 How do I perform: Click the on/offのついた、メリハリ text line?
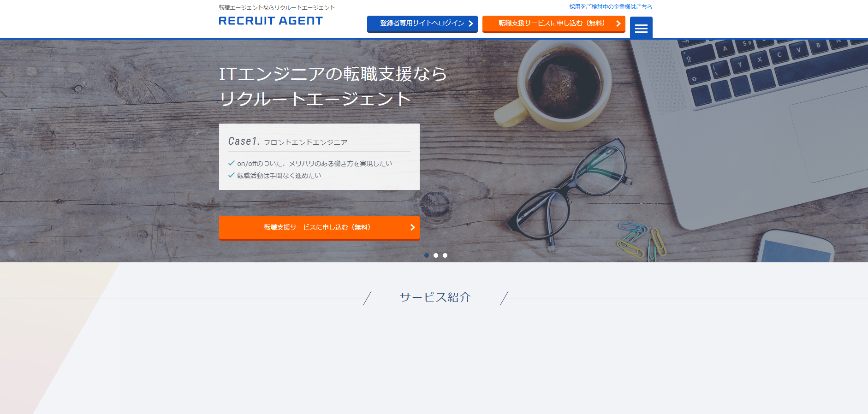click(x=315, y=164)
